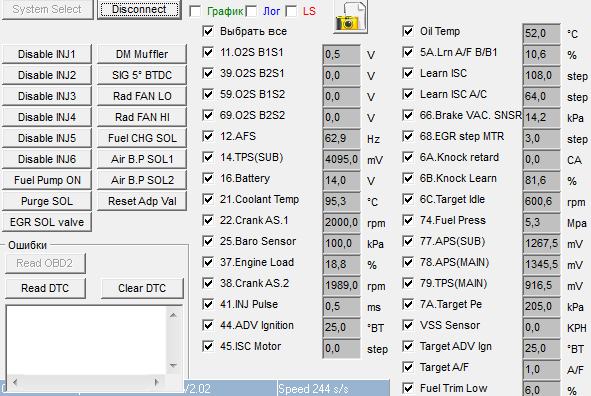The height and width of the screenshot is (396, 591).
Task: Toggle the Oil Temp checkbox
Action: (x=408, y=31)
